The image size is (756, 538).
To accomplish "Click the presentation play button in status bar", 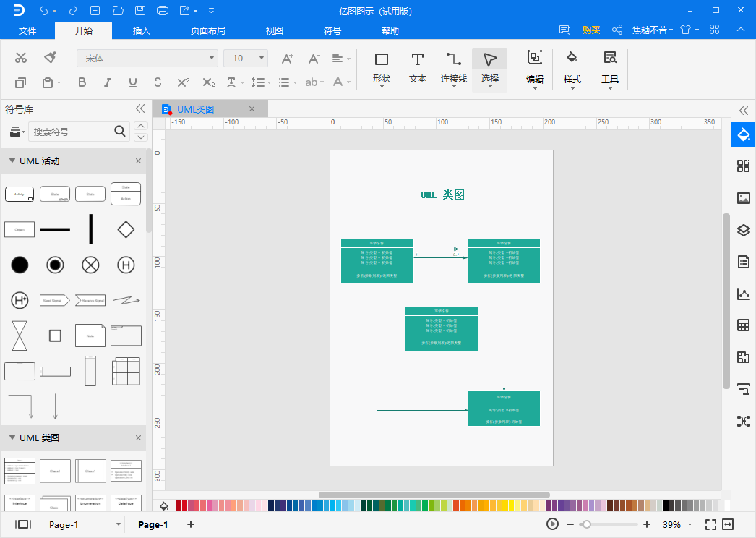I will pos(552,524).
